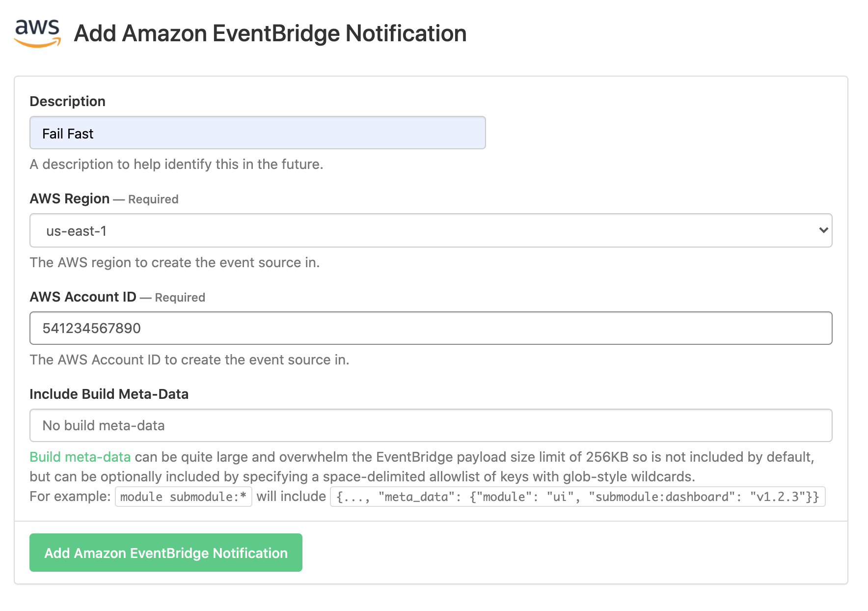
Task: Click the Required text beside AWS Region
Action: (153, 199)
